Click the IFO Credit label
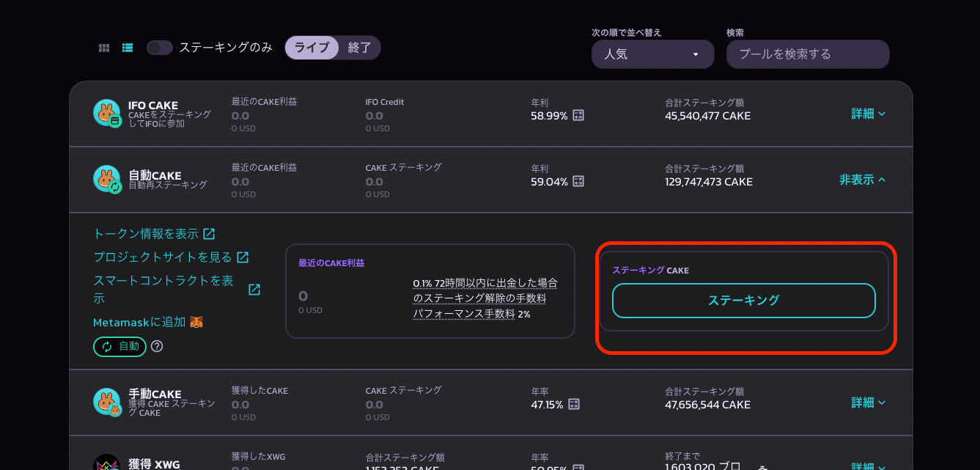Viewport: 980px width, 470px height. [385, 102]
